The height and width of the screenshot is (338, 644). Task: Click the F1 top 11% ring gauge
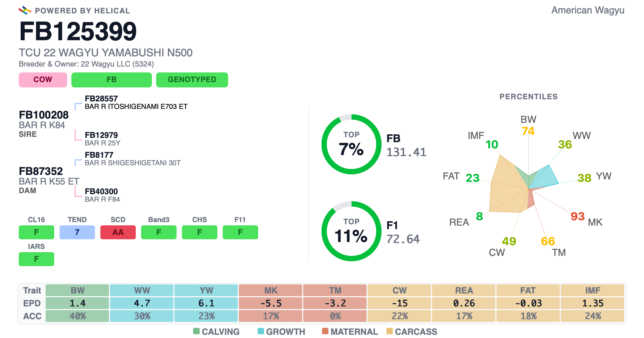click(x=351, y=231)
